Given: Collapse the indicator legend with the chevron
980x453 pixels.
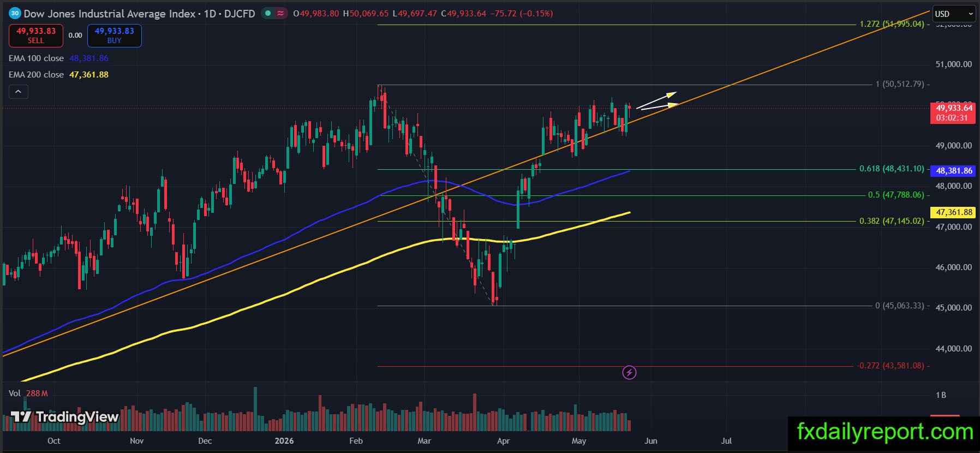Looking at the screenshot, I should (x=18, y=92).
